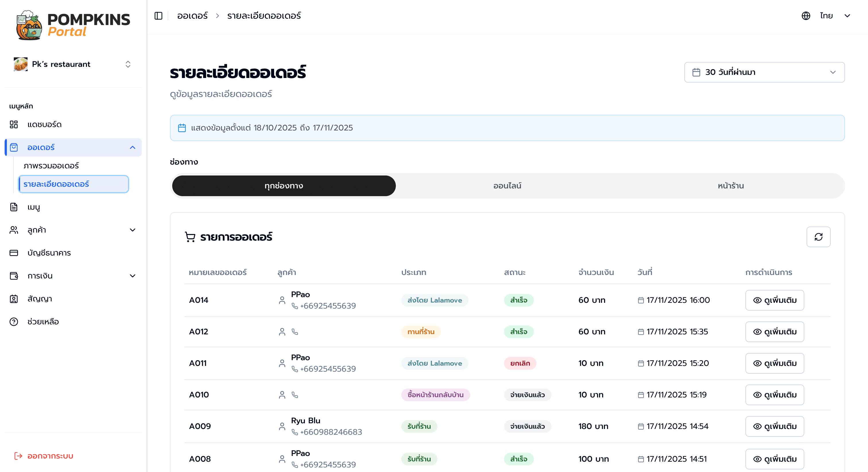868x472 pixels.
Task: Click the customer person icon in row A014
Action: pos(282,300)
